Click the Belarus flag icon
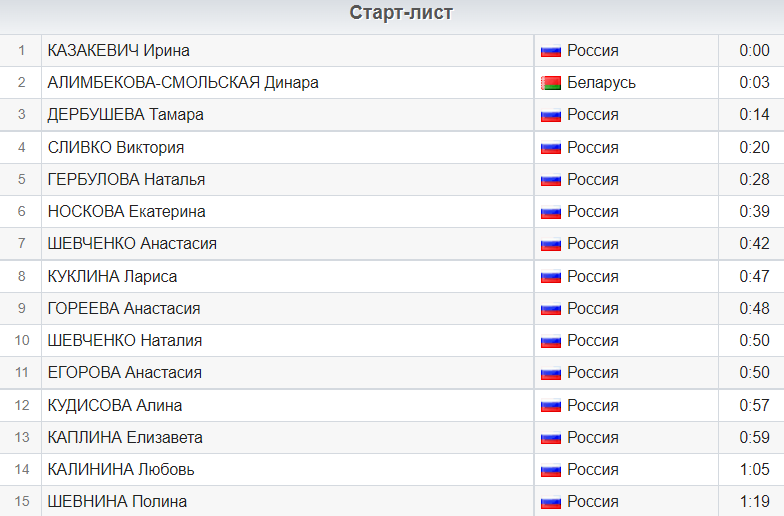The image size is (784, 516). (x=550, y=83)
